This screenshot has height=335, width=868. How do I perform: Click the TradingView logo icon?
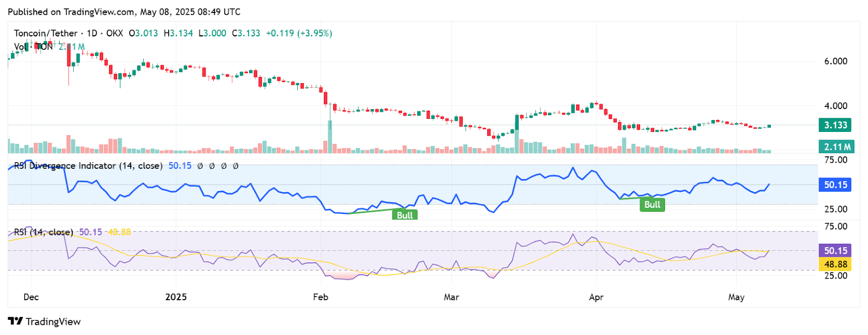[15, 321]
